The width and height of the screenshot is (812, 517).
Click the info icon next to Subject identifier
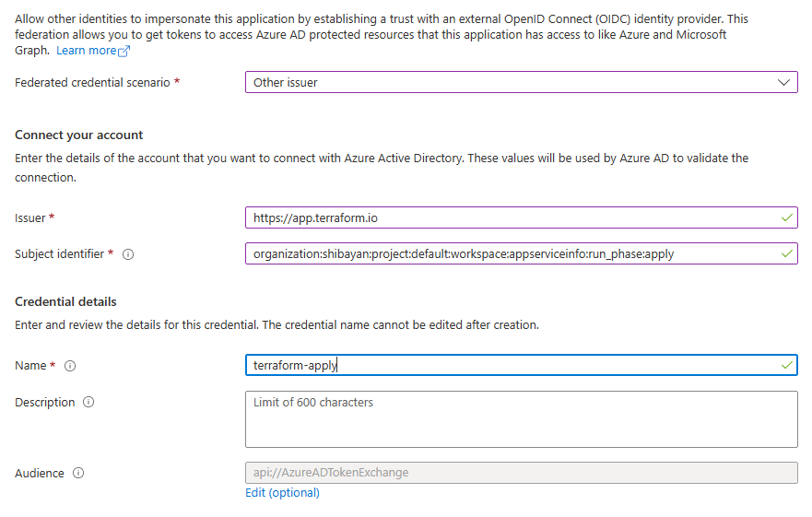(x=128, y=254)
